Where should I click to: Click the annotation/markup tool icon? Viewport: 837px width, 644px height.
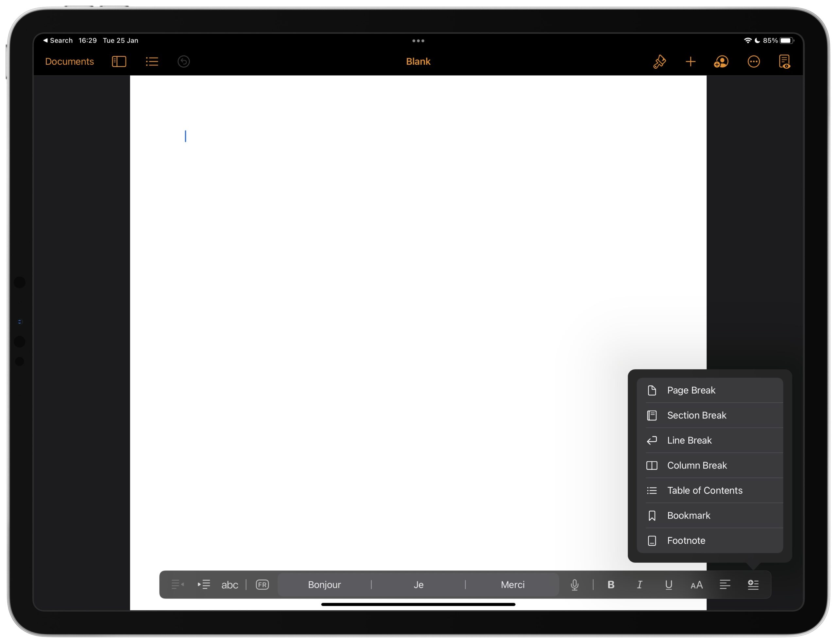coord(659,61)
